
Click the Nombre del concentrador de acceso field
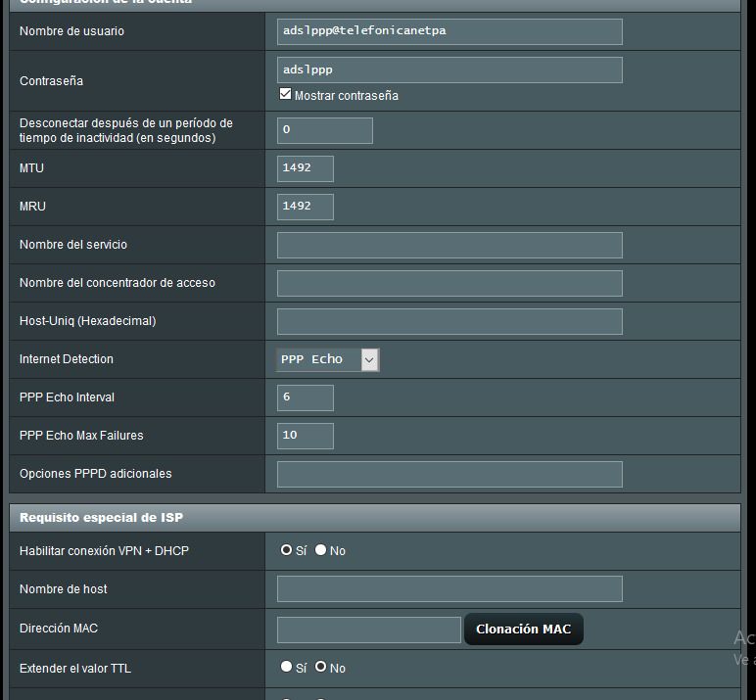pyautogui.click(x=449, y=283)
